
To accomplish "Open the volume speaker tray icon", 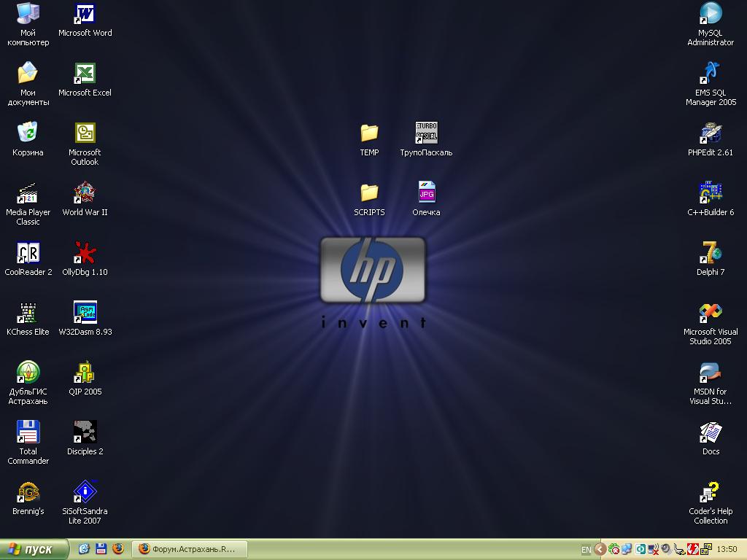I will click(x=666, y=550).
